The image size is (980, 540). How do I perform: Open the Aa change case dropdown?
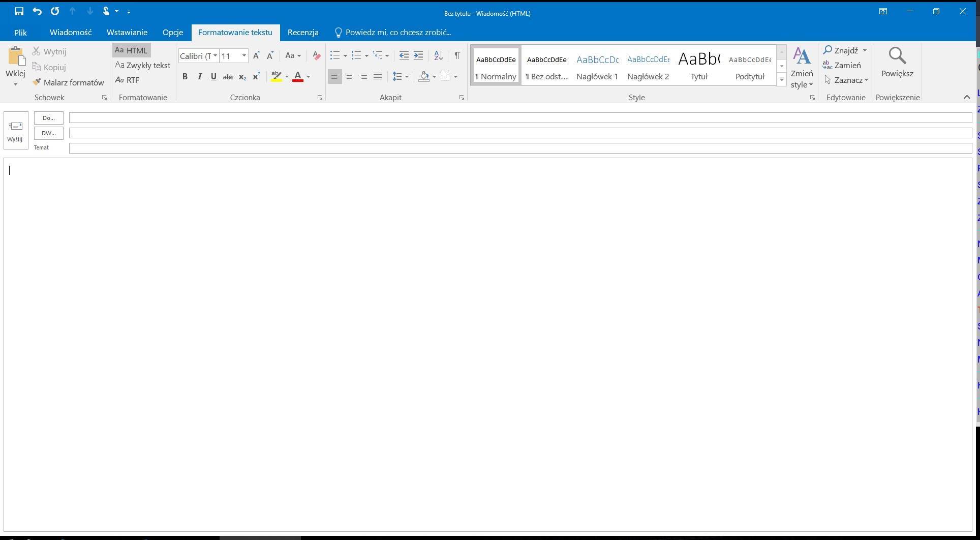[x=293, y=55]
